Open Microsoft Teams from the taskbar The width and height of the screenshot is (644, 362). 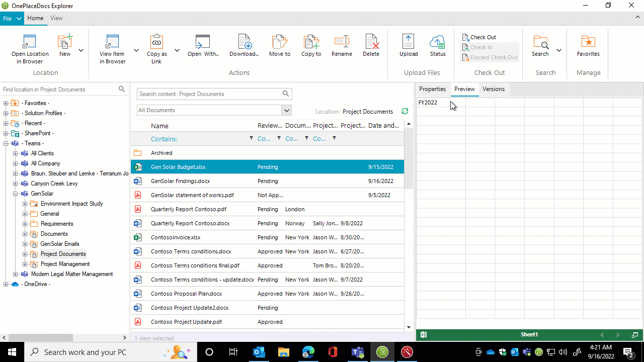coord(358,352)
